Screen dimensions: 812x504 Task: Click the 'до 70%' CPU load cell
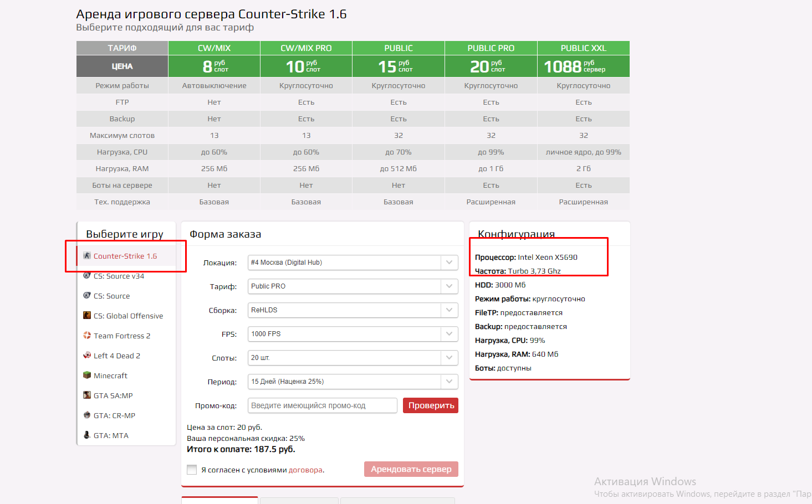pos(399,152)
